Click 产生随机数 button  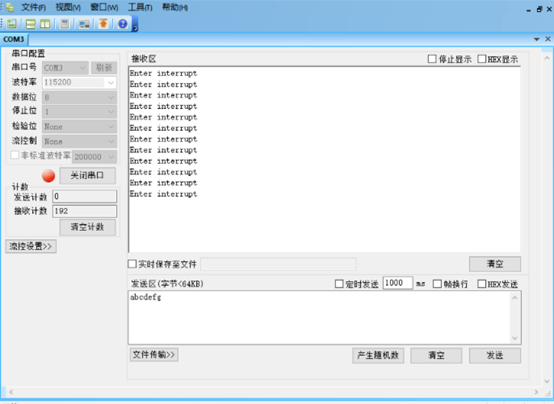[x=378, y=356]
